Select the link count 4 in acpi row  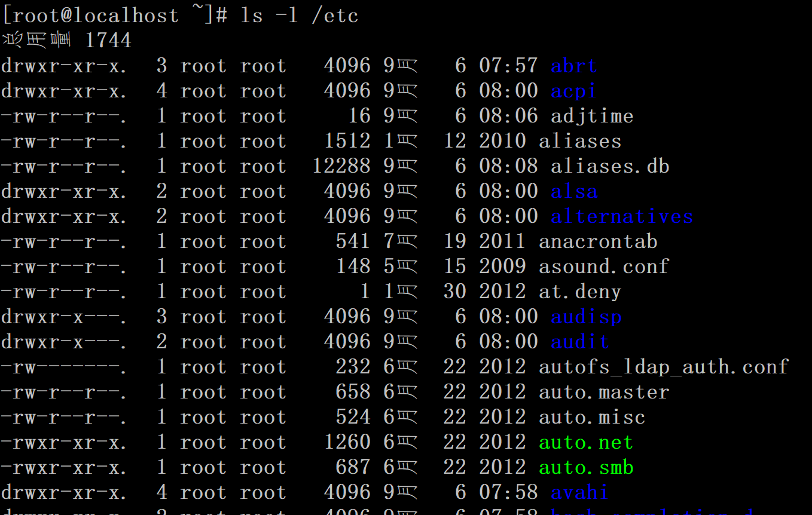click(162, 91)
